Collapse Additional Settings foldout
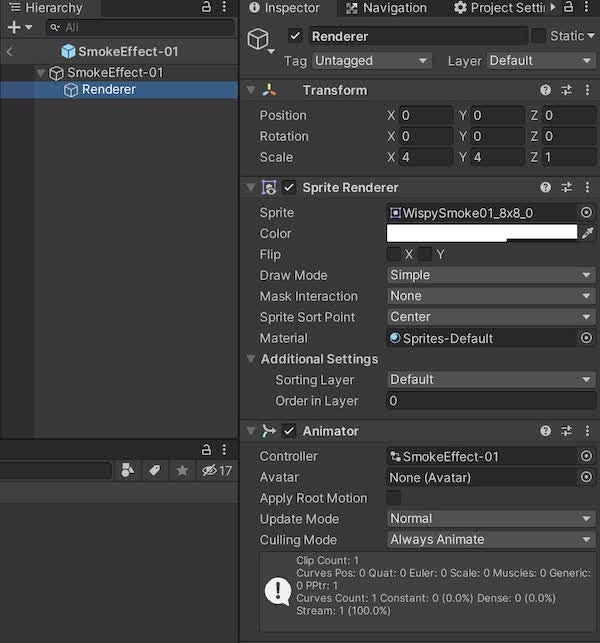The width and height of the screenshot is (600, 643). (251, 359)
